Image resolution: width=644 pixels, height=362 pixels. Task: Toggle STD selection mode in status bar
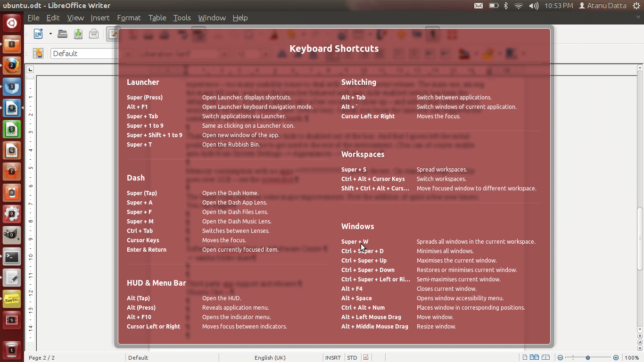tap(352, 358)
